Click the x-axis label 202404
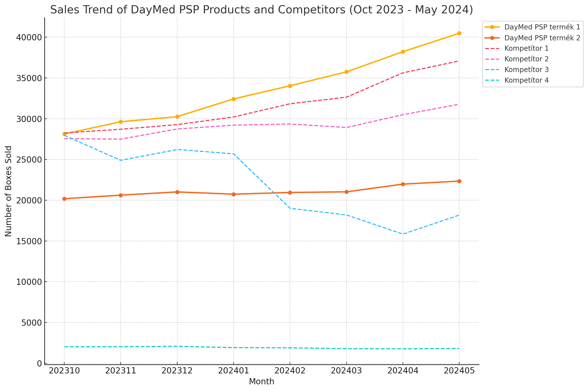Viewport: 588px width, 391px height. pos(403,371)
